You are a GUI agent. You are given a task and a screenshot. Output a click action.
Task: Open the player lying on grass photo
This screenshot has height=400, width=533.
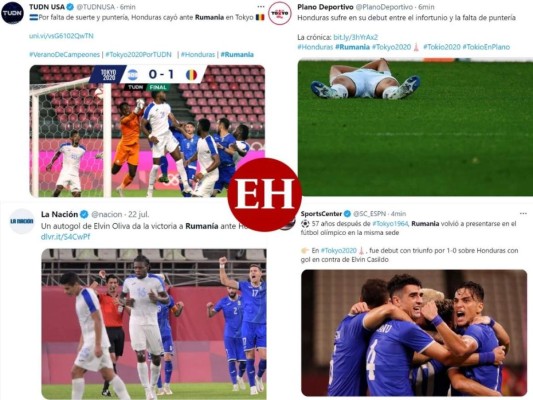coord(415,127)
